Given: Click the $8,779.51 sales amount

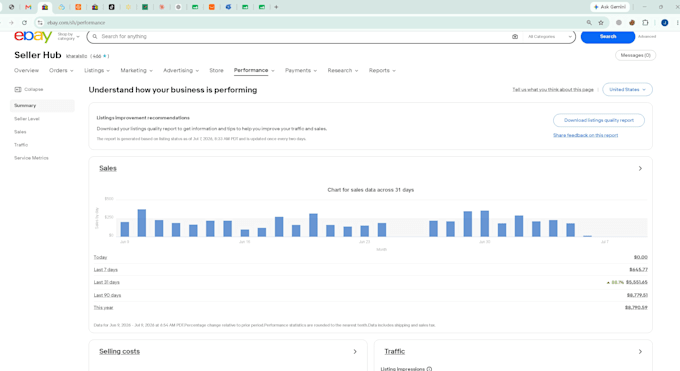Looking at the screenshot, I should pyautogui.click(x=637, y=295).
